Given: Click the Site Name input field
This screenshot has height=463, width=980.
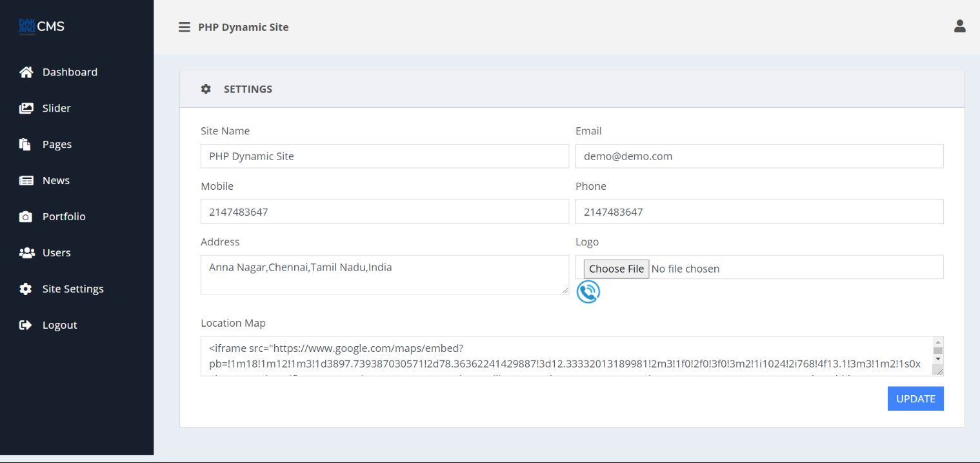Looking at the screenshot, I should coord(385,156).
